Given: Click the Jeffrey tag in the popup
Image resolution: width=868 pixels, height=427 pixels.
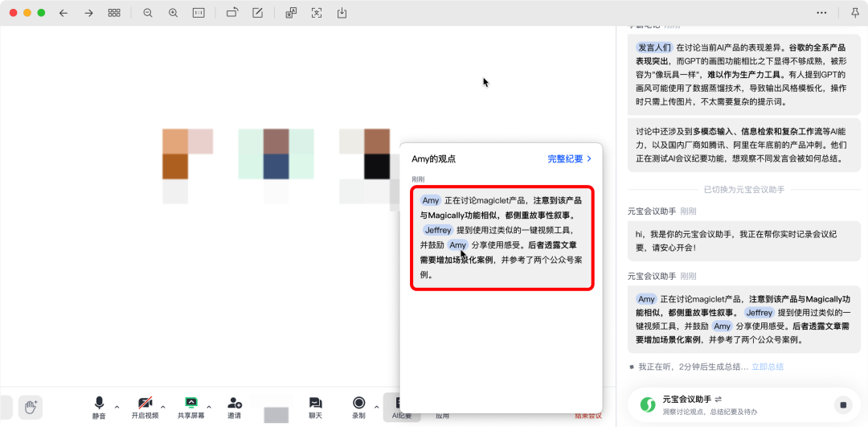Looking at the screenshot, I should click(x=438, y=230).
